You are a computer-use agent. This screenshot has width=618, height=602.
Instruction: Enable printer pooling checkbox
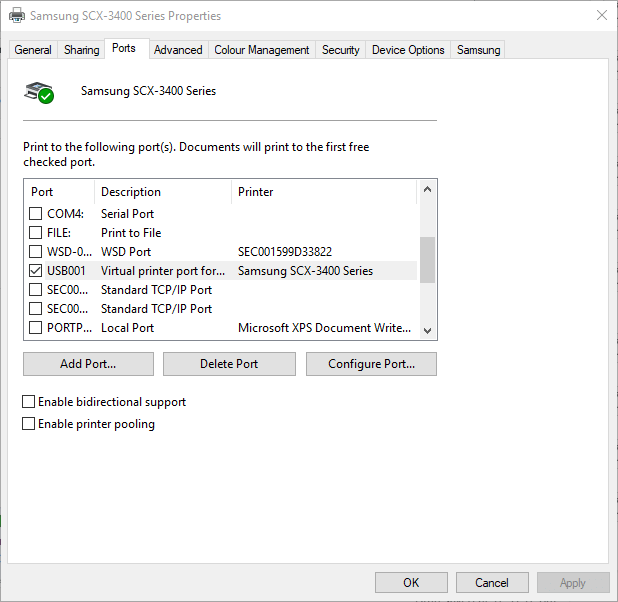click(x=28, y=424)
